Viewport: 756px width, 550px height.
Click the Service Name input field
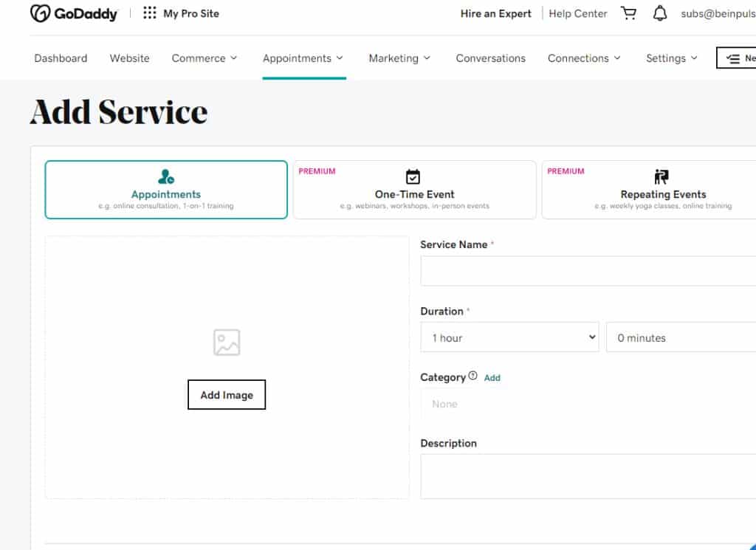(588, 271)
